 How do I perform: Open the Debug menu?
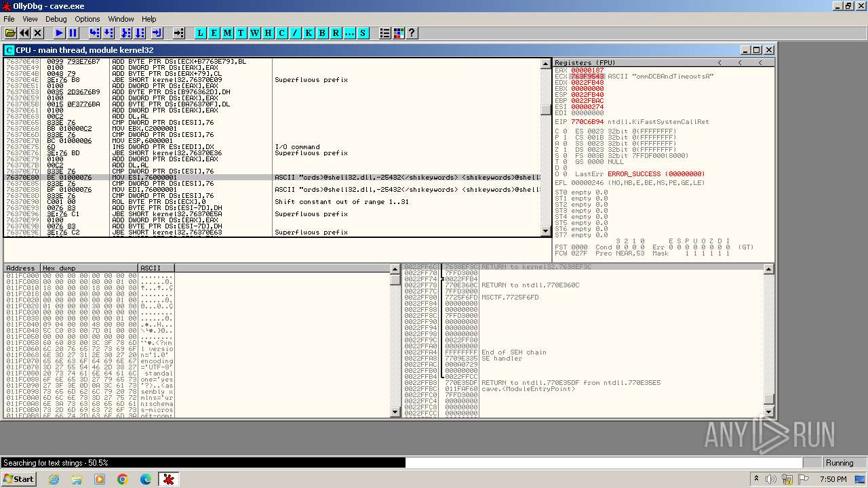[56, 19]
